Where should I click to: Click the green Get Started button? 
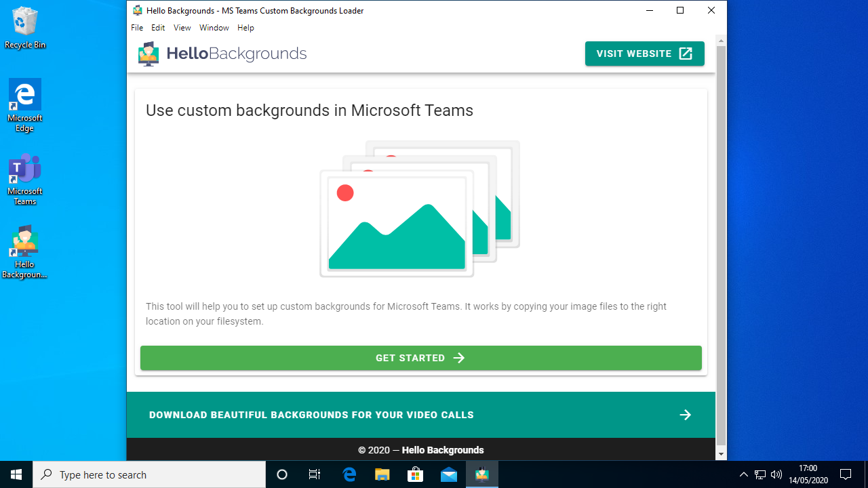point(420,358)
